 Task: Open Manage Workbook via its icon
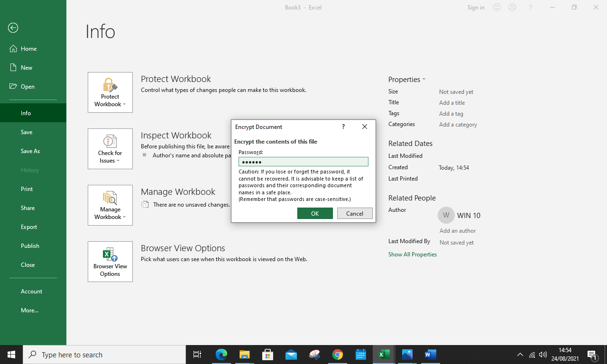point(110,198)
